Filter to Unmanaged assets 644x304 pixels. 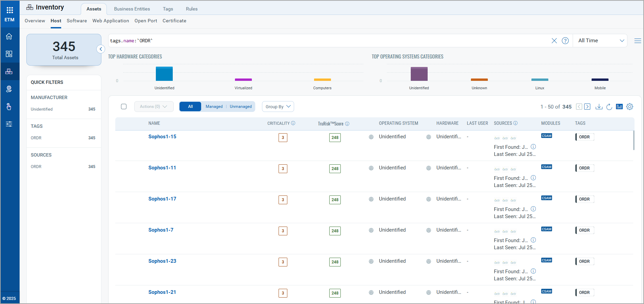(241, 107)
